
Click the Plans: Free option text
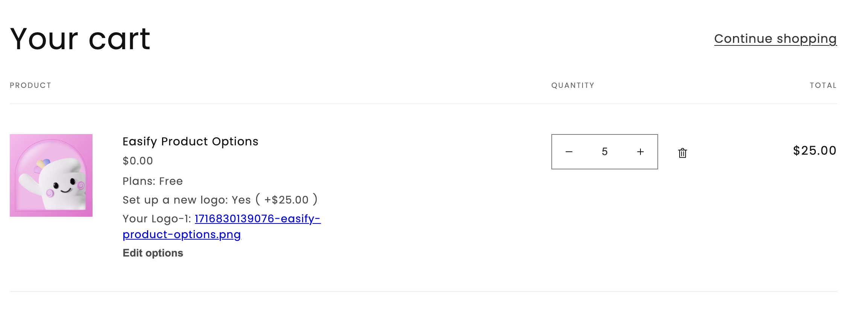point(153,181)
